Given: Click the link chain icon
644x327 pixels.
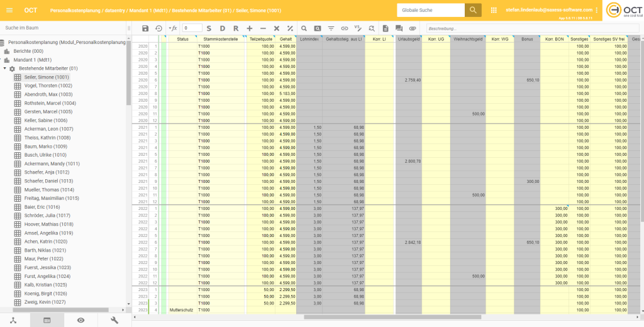Looking at the screenshot, I should click(345, 28).
